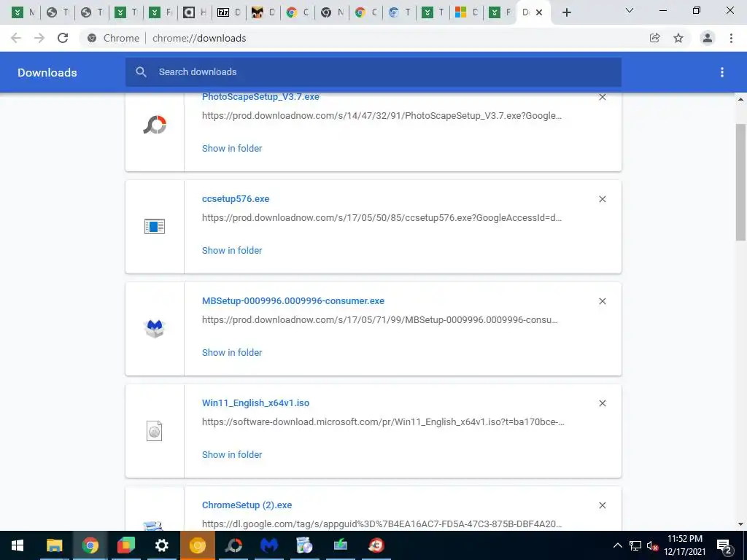This screenshot has width=747, height=560.
Task: Reload the downloads page
Action: [x=63, y=38]
